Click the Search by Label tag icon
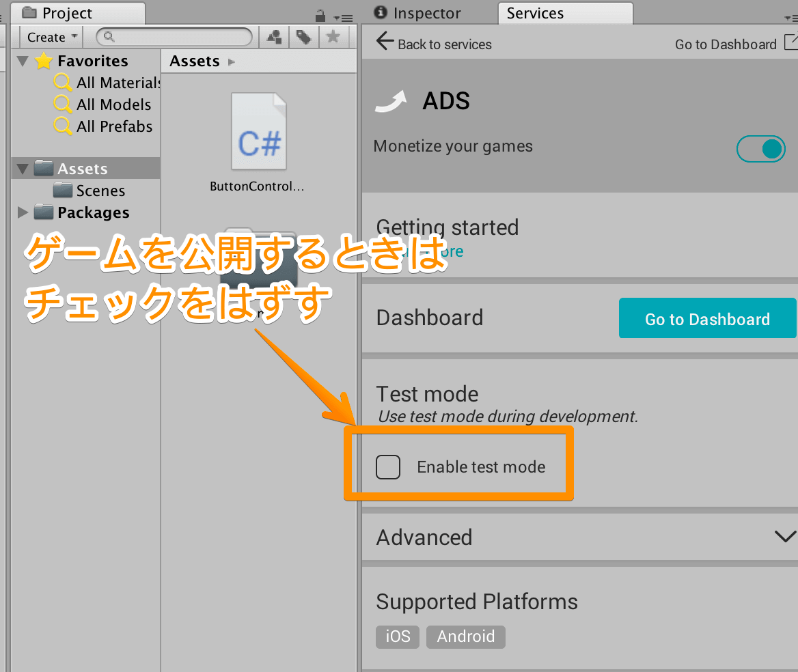Image resolution: width=798 pixels, height=672 pixels. [x=304, y=37]
